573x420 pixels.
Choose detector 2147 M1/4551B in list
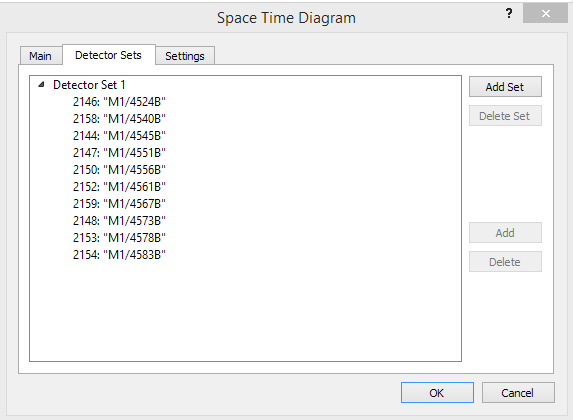(119, 153)
